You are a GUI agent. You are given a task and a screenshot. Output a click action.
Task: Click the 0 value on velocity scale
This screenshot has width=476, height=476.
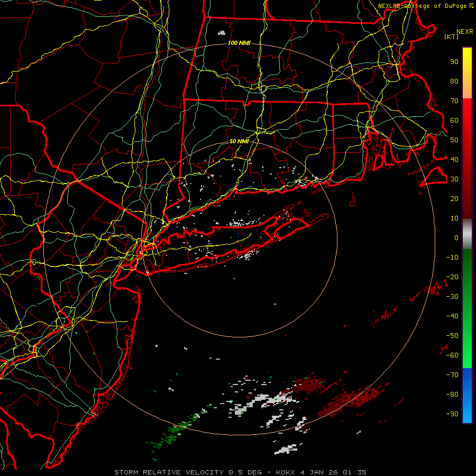456,238
